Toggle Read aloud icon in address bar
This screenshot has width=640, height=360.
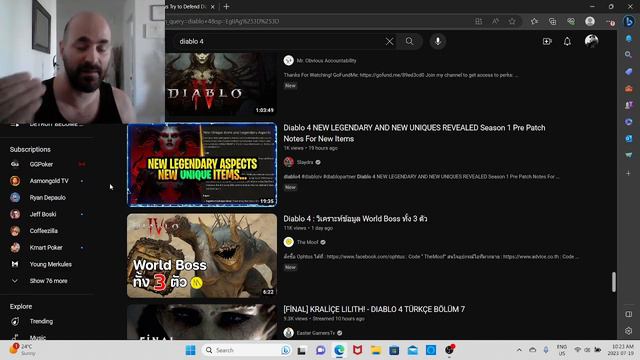[x=495, y=21]
